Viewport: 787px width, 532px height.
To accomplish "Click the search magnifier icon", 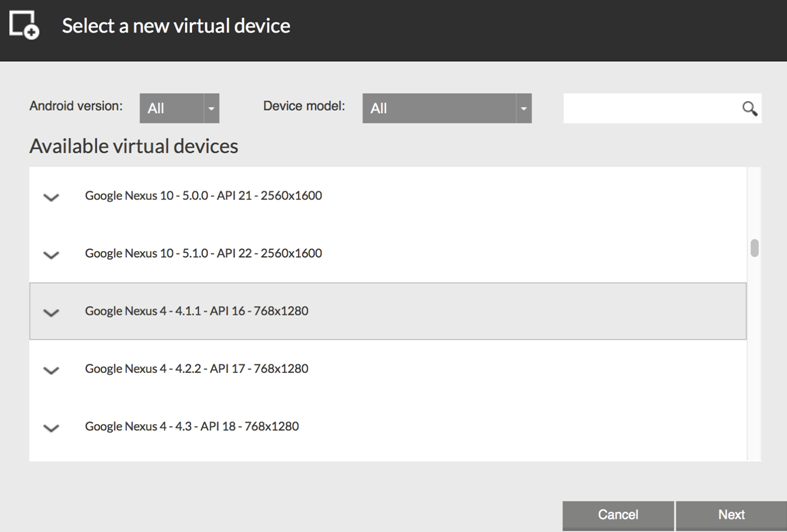I will point(749,108).
